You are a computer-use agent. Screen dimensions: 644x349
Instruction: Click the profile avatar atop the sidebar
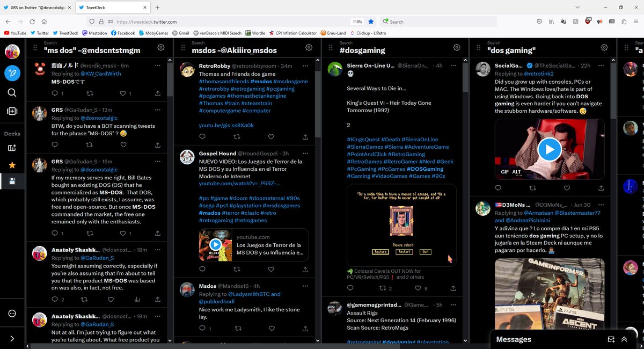coord(12,52)
